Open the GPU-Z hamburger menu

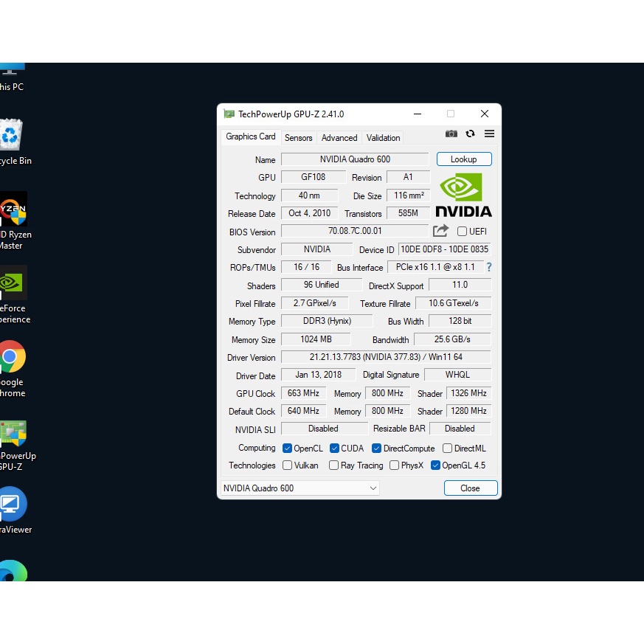(x=489, y=134)
